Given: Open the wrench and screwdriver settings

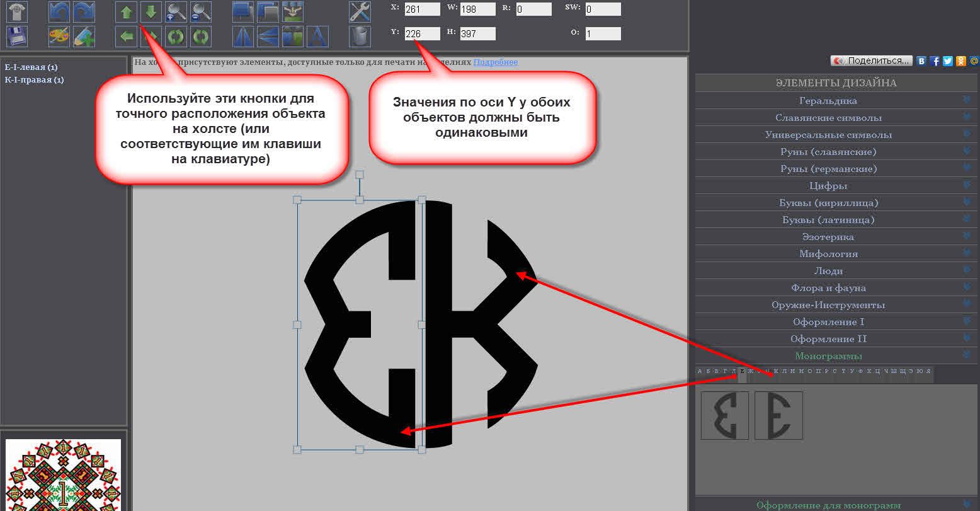Looking at the screenshot, I should click(360, 12).
